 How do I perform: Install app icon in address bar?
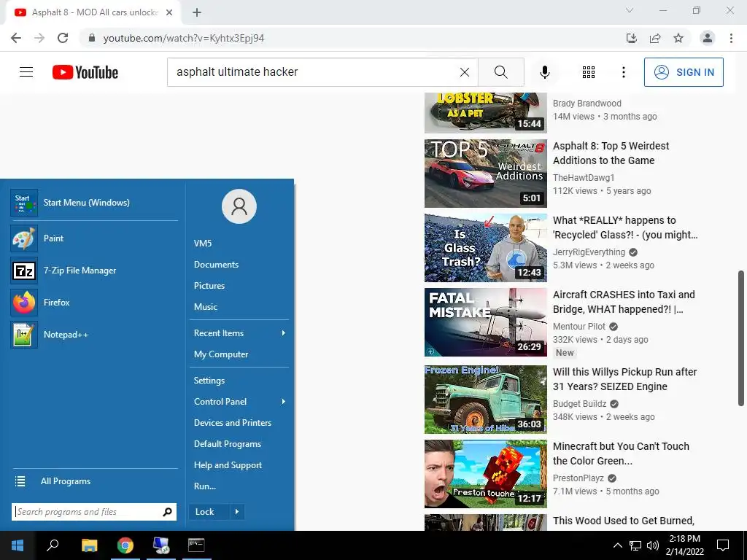631,38
